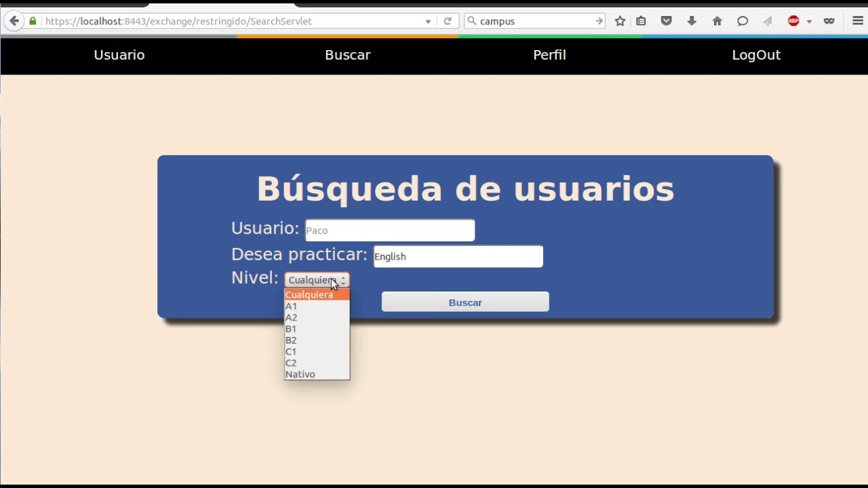
Task: Select B2 level option
Action: click(x=317, y=340)
